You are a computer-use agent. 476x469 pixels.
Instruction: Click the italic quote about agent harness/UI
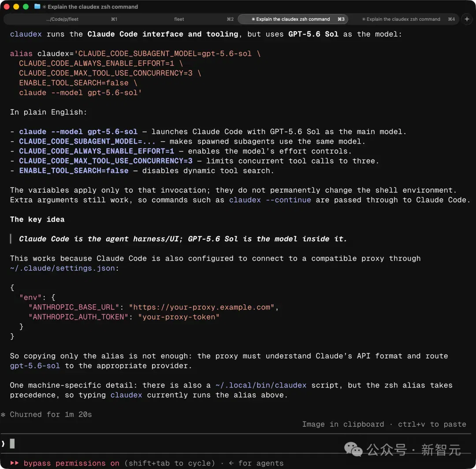183,239
